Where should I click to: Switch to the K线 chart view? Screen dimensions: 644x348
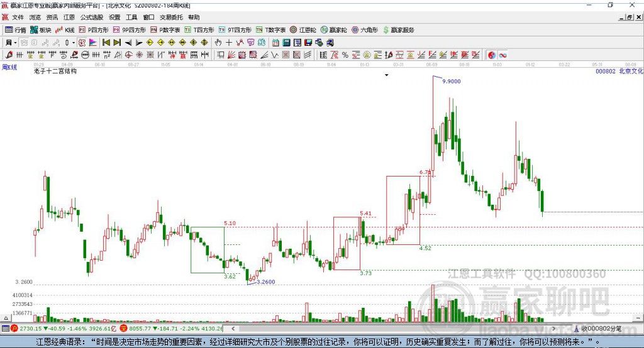click(x=65, y=30)
